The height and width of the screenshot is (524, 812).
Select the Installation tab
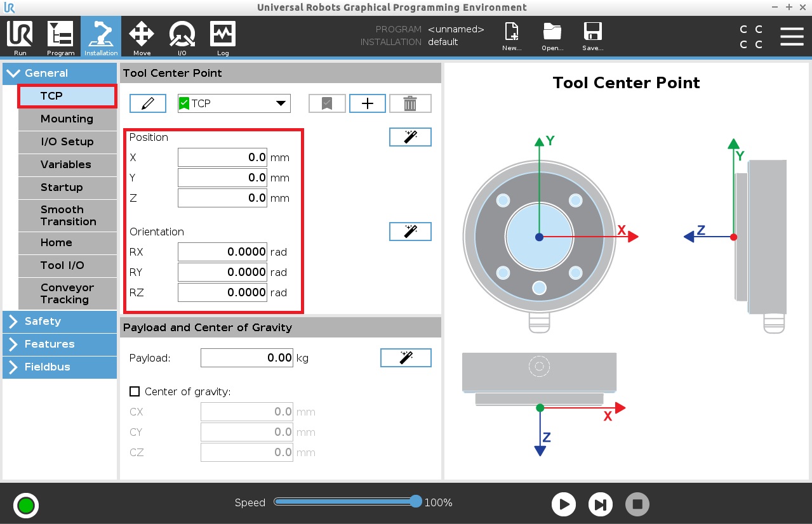tap(101, 37)
